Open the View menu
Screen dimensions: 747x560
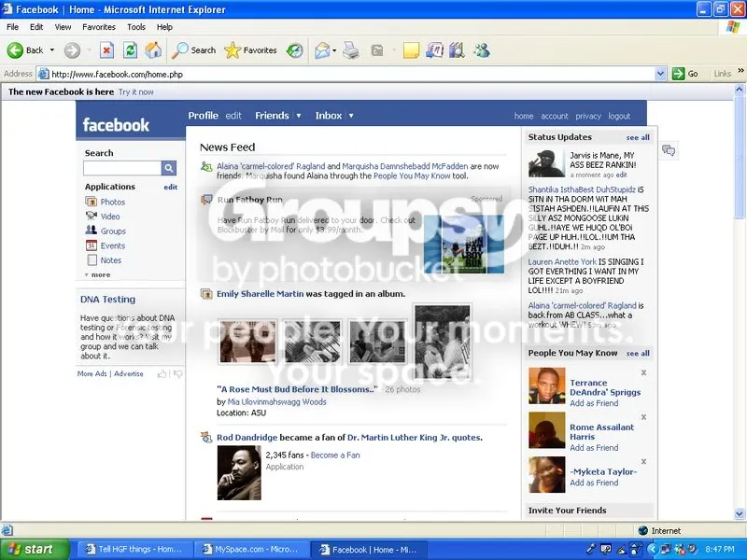(x=63, y=27)
